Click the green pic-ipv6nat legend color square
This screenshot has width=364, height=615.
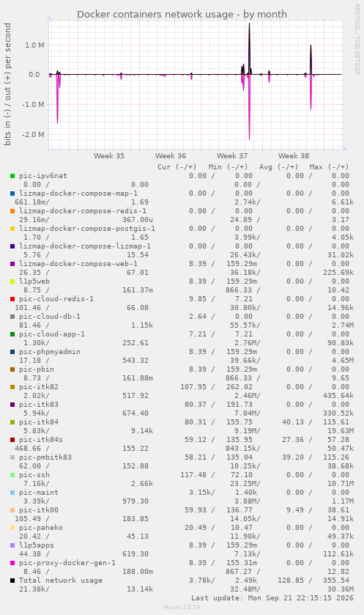pyautogui.click(x=12, y=176)
